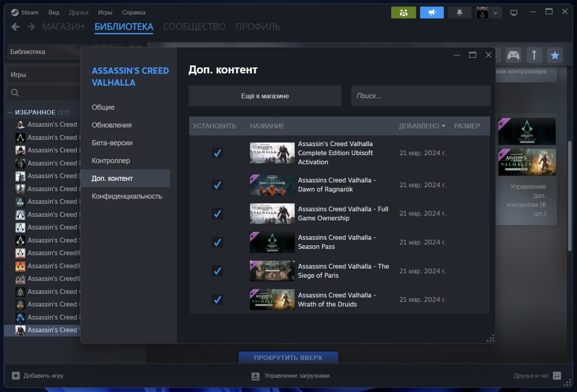Viewport: 577px width, 392px height.
Task: Click the library search magnifier icon
Action: point(15,93)
